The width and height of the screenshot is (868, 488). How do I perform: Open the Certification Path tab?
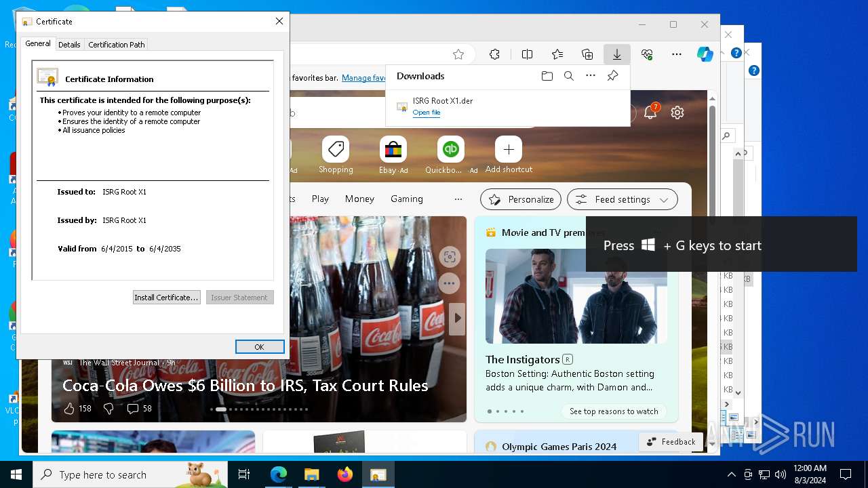[x=117, y=44]
